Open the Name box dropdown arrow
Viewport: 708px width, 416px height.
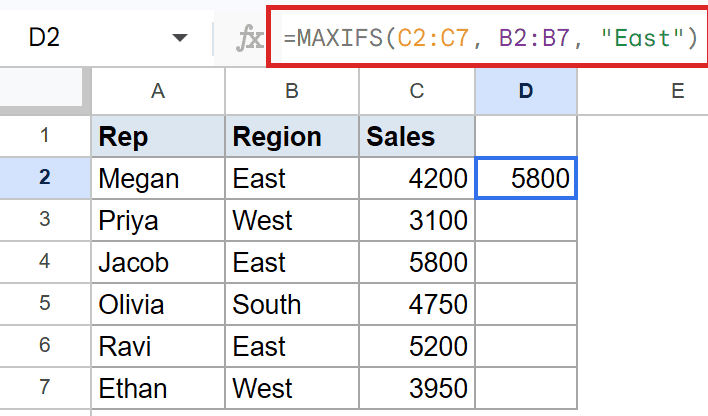(x=180, y=37)
